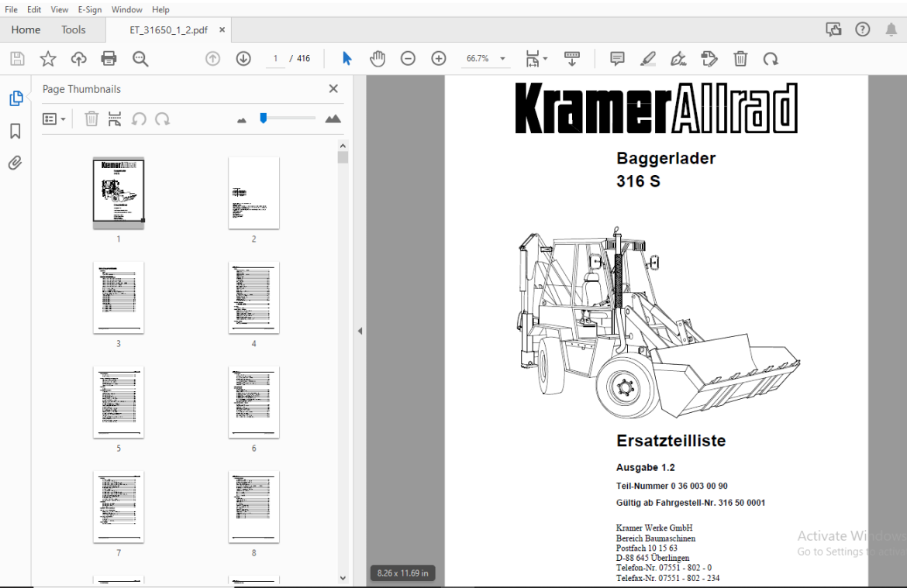Zoom in with plus button
The image size is (907, 588).
pyautogui.click(x=439, y=58)
